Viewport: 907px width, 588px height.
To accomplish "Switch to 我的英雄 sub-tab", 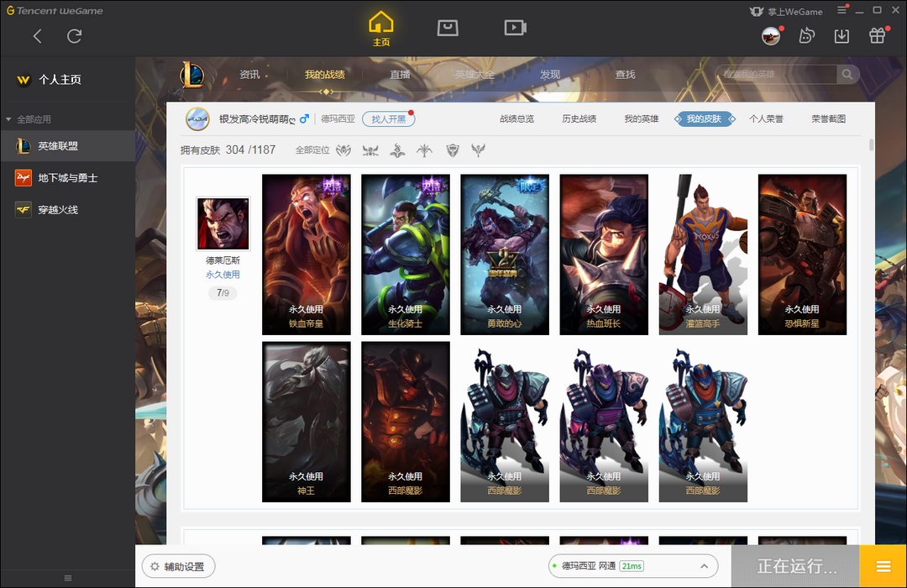I will (642, 118).
